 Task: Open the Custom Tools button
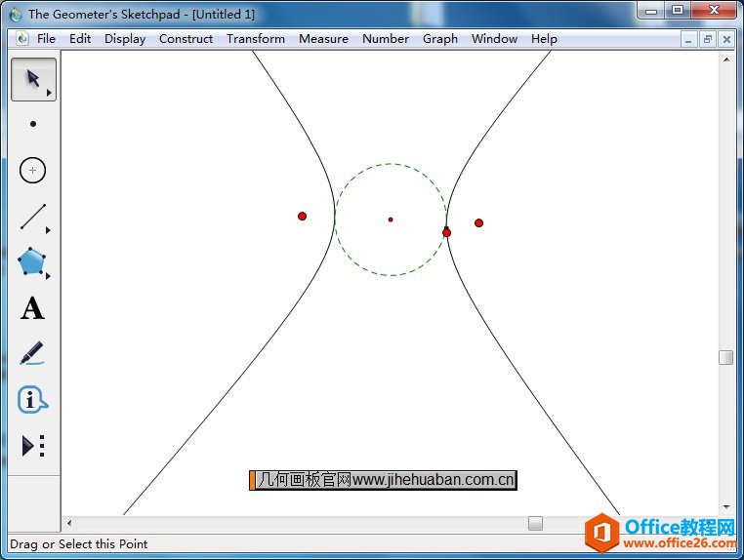pyautogui.click(x=33, y=446)
